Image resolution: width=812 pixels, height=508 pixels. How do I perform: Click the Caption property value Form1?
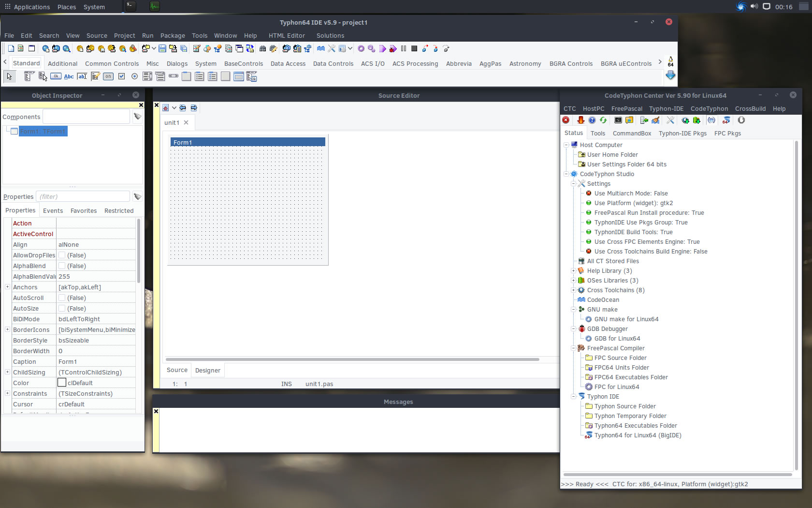coord(96,361)
